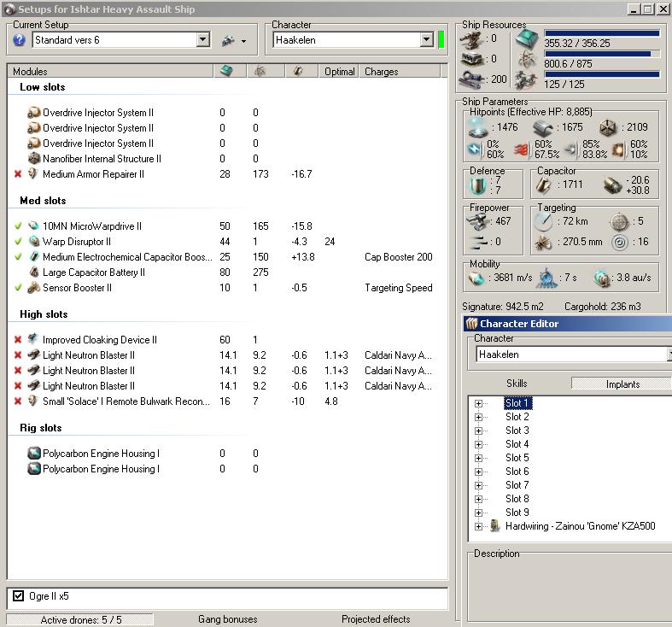Switch to the Skills tab
This screenshot has width=672, height=627.
517,384
